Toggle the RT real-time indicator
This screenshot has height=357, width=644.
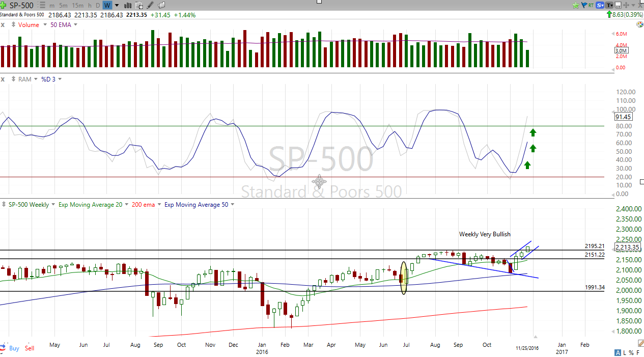(591, 5)
